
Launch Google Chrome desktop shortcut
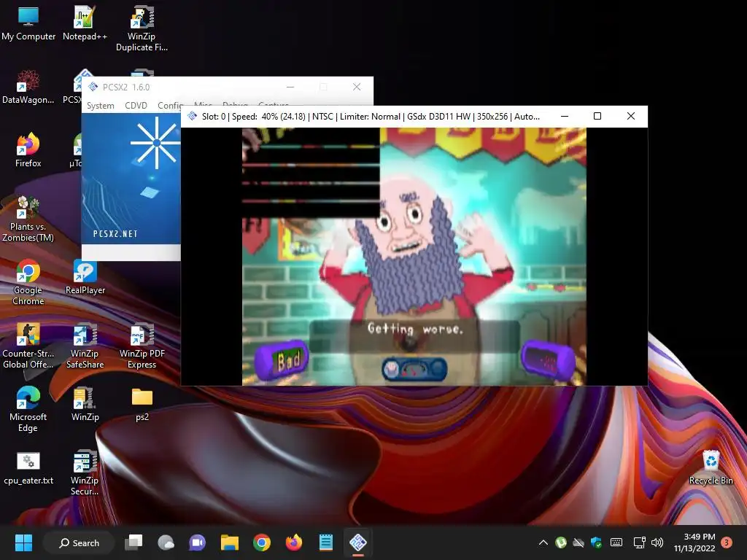pyautogui.click(x=28, y=282)
